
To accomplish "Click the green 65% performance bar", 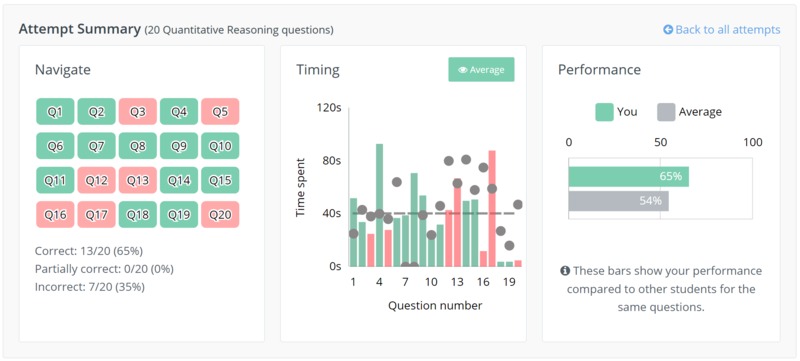I will (x=629, y=177).
